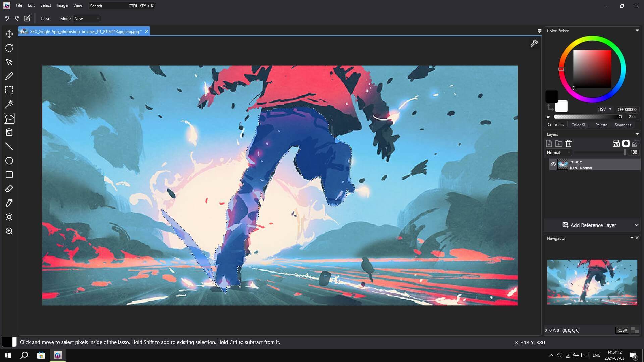Select the rectangular selection tool
Viewport: 644px width, 362px height.
click(9, 90)
